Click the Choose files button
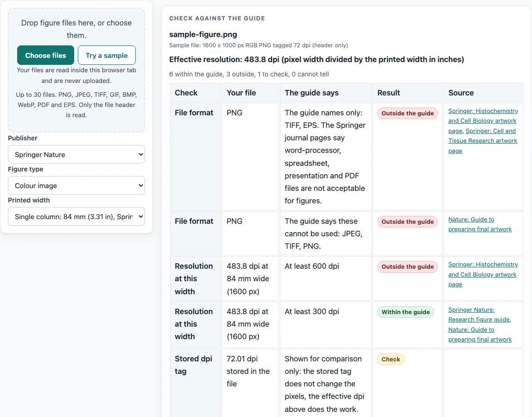The image size is (532, 417). [45, 55]
